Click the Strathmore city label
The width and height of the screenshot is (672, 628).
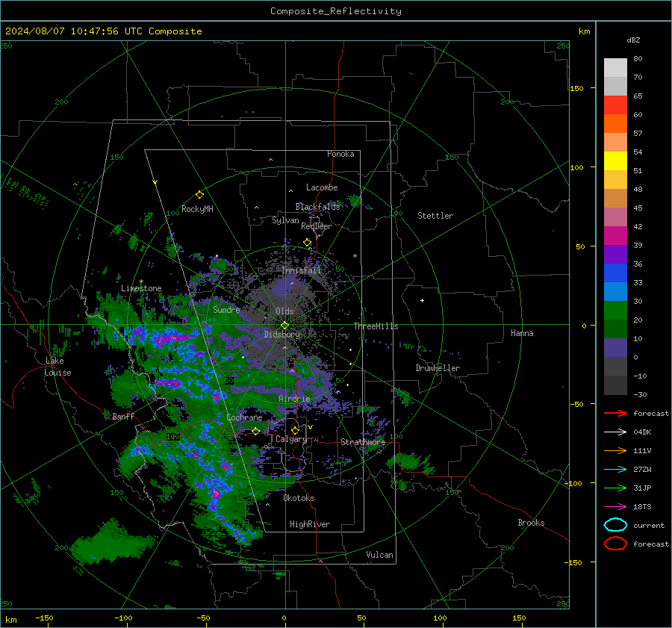[363, 442]
